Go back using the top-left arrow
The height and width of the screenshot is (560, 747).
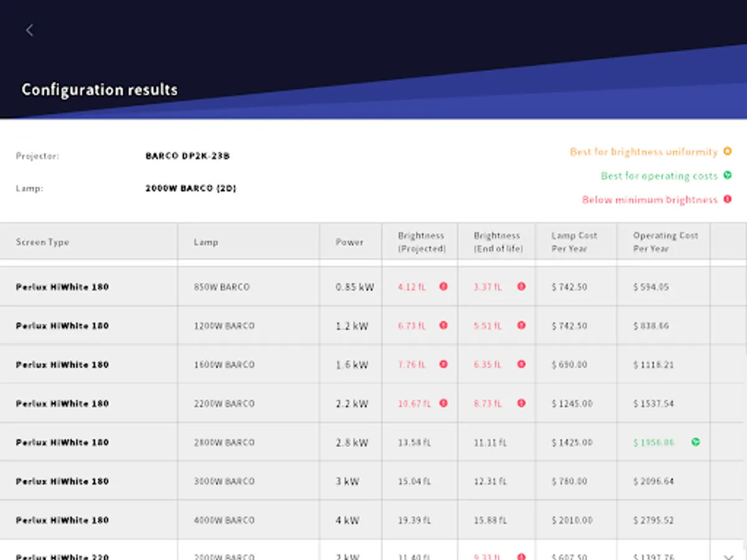[29, 30]
